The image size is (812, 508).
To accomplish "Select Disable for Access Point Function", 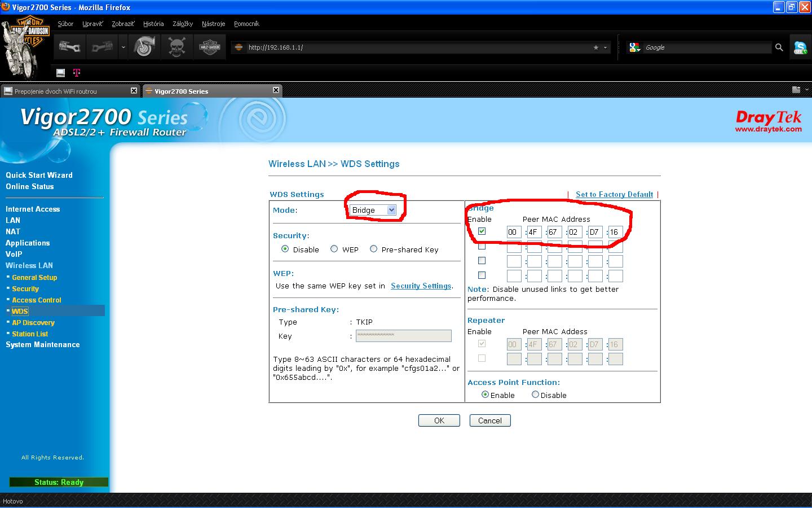I will tap(535, 395).
